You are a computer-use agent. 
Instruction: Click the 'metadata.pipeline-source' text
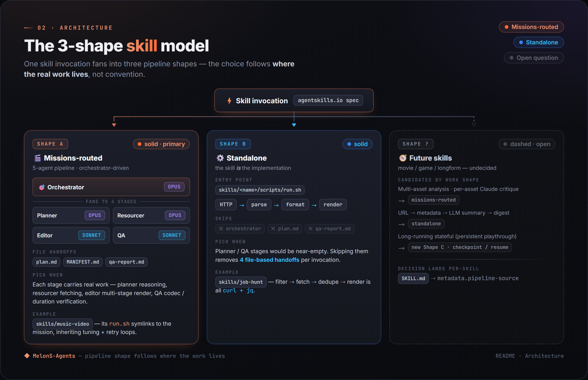click(478, 278)
